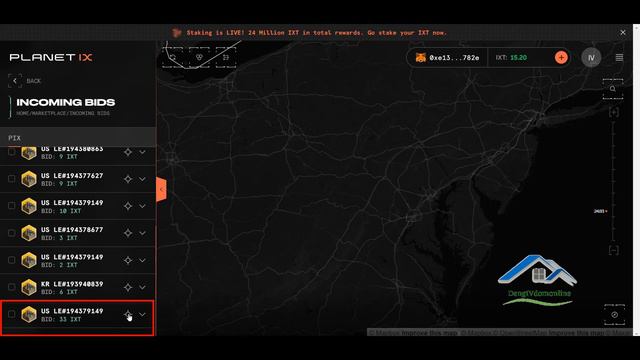The width and height of the screenshot is (640, 360).
Task: Locate PIX LE#194380863 on the map
Action: tap(128, 152)
